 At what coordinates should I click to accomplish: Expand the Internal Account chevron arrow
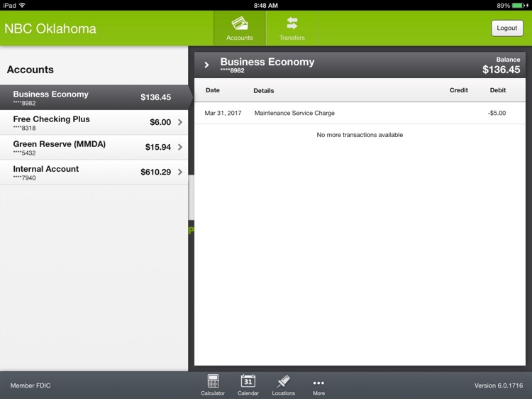[x=180, y=172]
